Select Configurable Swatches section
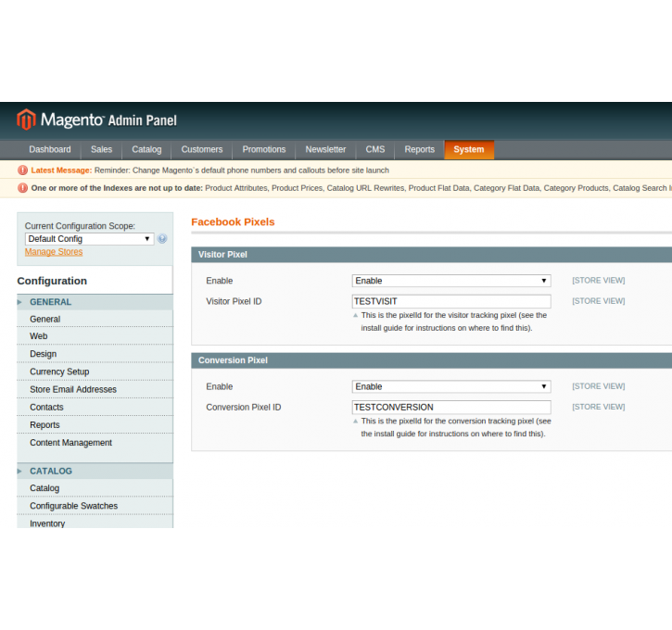This screenshot has height=630, width=672. tap(95, 506)
